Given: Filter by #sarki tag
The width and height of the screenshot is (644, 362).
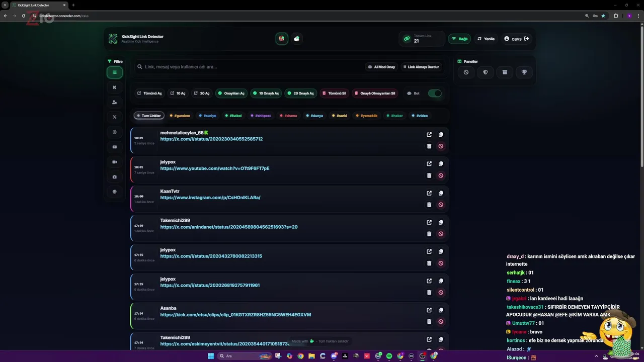Looking at the screenshot, I should click(340, 116).
